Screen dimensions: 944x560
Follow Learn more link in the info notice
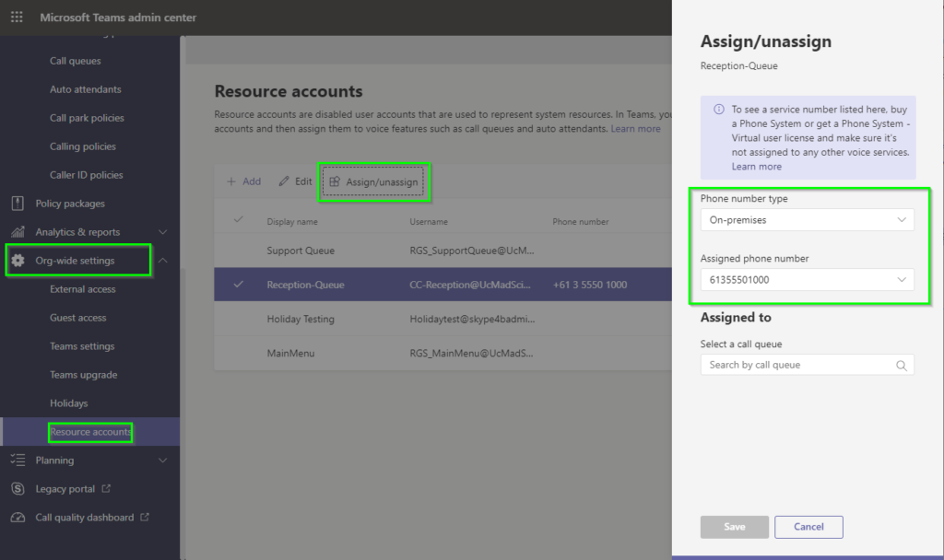click(756, 167)
